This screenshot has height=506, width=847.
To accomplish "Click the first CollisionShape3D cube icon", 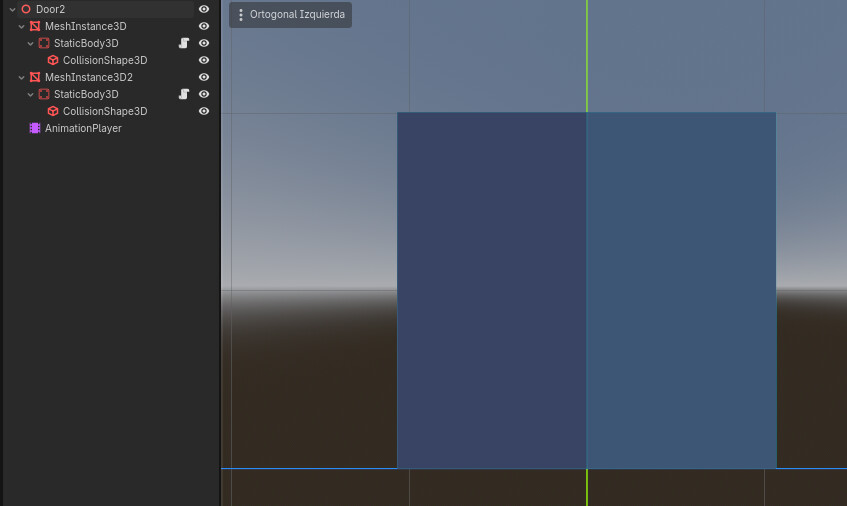I will pos(53,60).
